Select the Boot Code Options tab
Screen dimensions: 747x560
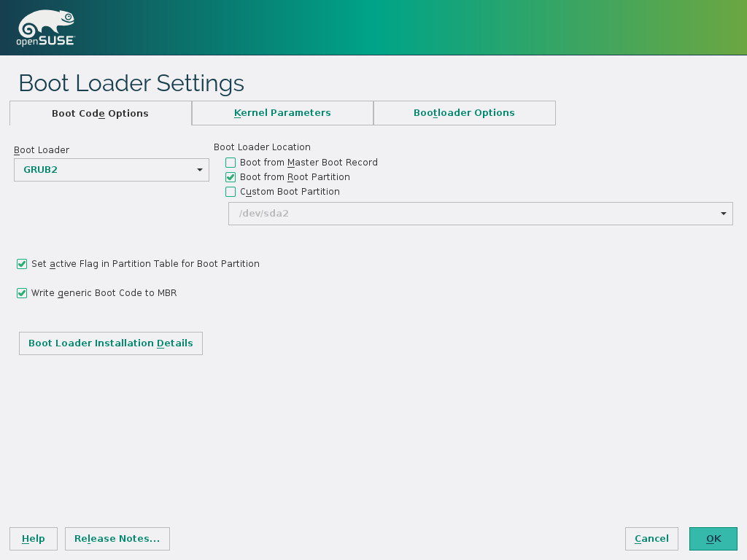(100, 114)
